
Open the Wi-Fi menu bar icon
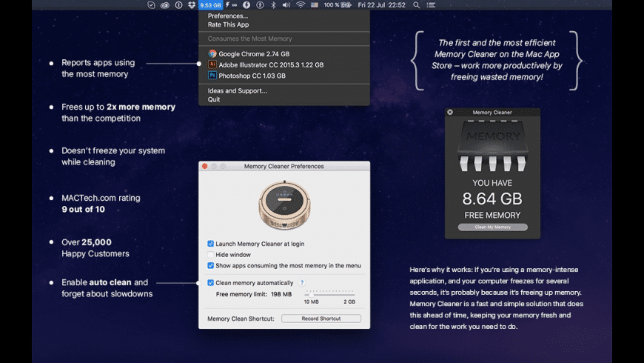[301, 5]
